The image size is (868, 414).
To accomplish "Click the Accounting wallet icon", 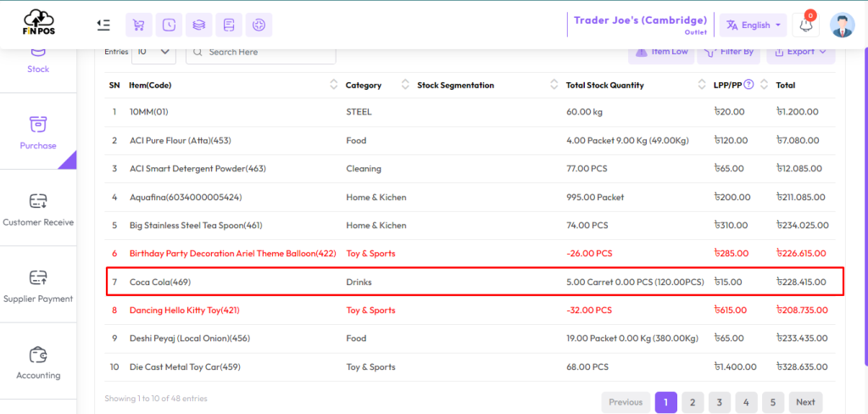I will (38, 354).
